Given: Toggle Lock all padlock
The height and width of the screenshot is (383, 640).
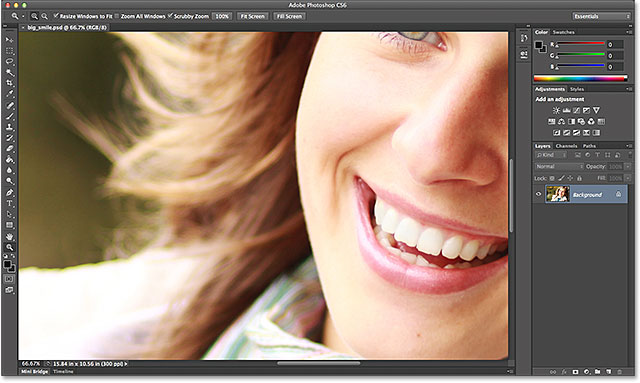Looking at the screenshot, I should 579,178.
